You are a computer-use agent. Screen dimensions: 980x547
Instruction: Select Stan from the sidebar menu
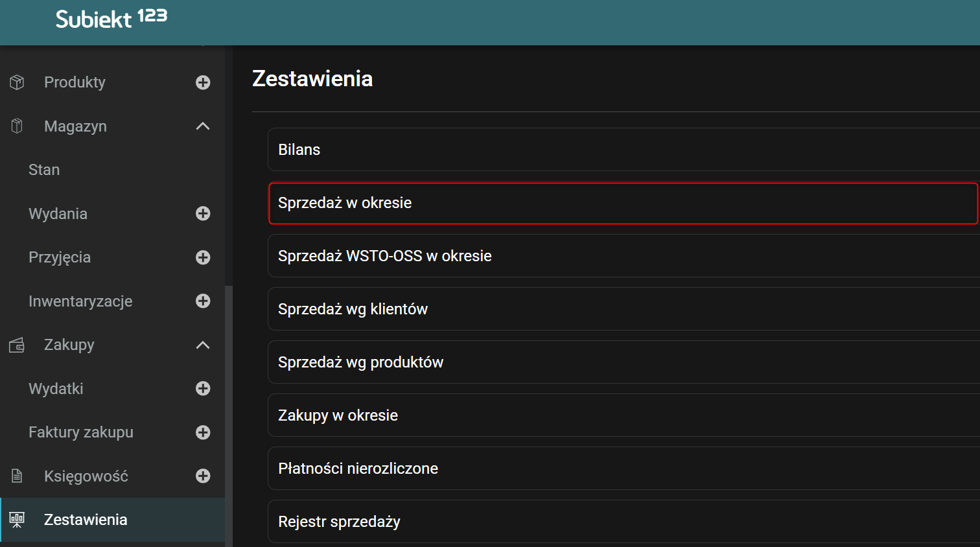tap(44, 169)
